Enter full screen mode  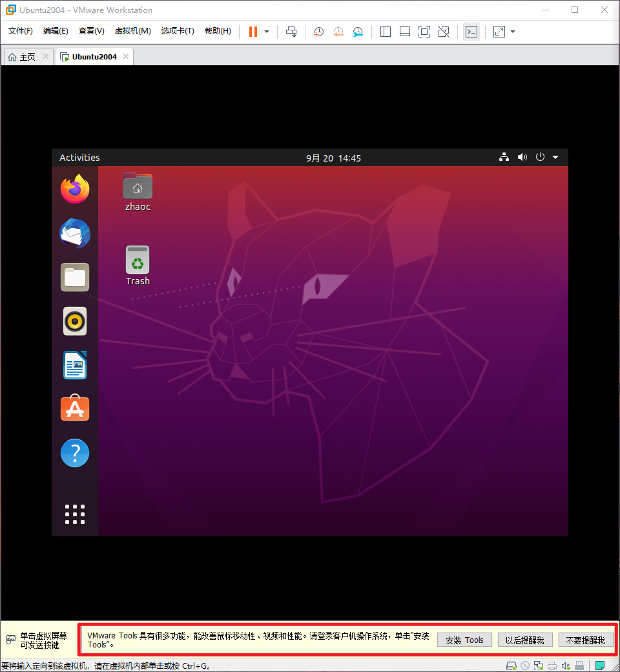tap(424, 31)
